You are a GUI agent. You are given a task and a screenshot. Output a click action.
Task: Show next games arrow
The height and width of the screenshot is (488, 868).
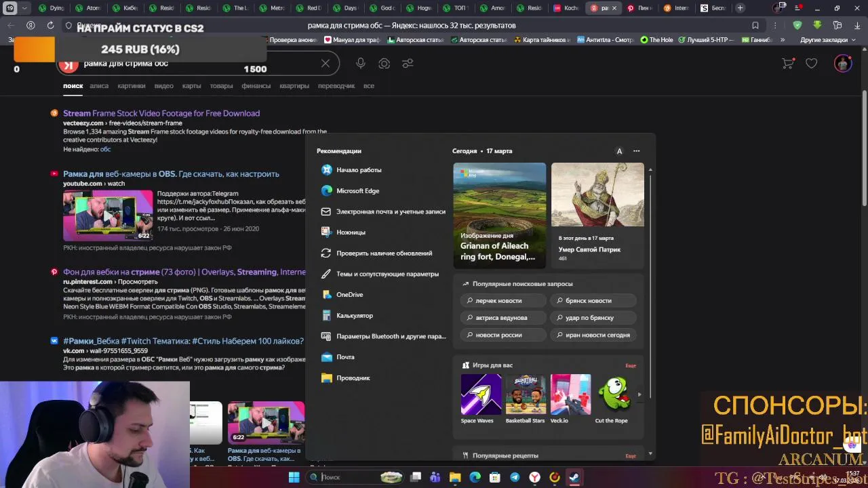pyautogui.click(x=639, y=394)
